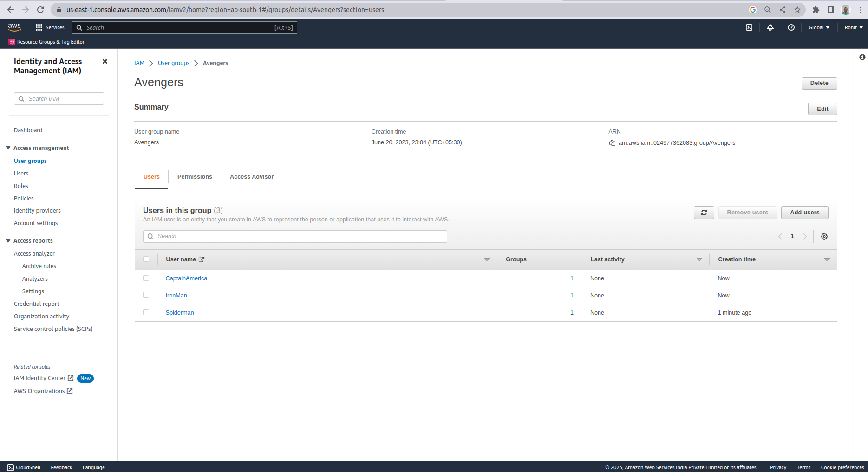Open the Services grid menu
The image size is (868, 472).
(50, 27)
